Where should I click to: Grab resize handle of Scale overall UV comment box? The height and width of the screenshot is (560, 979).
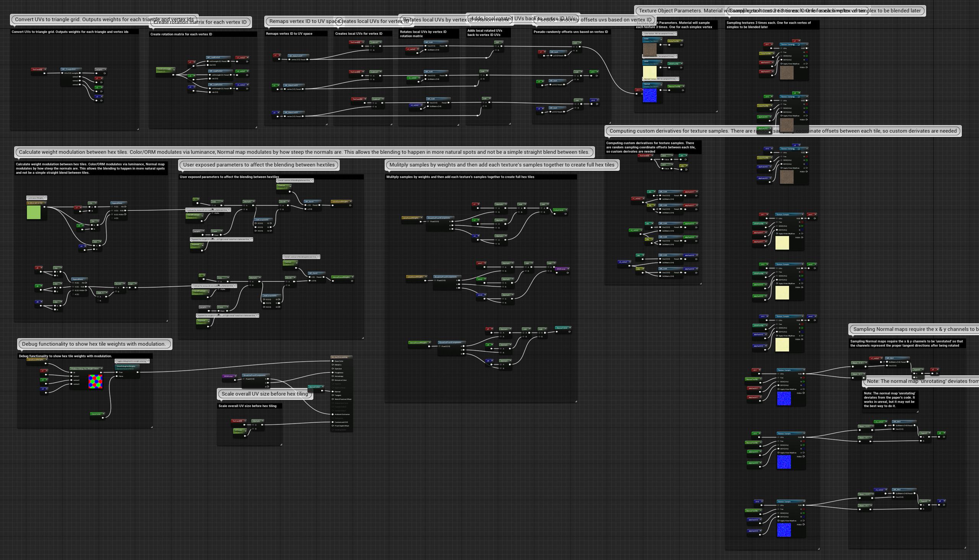coord(281,445)
